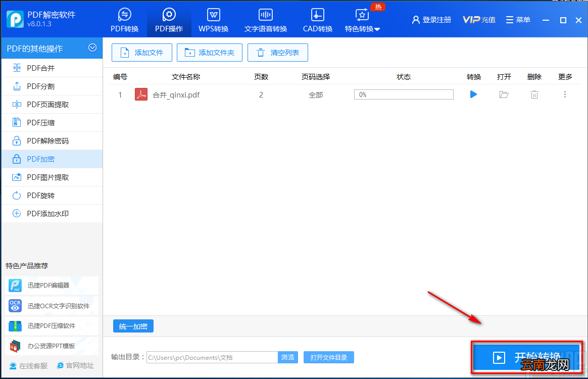Open 在线客服 support link
The width and height of the screenshot is (588, 379).
coord(28,366)
